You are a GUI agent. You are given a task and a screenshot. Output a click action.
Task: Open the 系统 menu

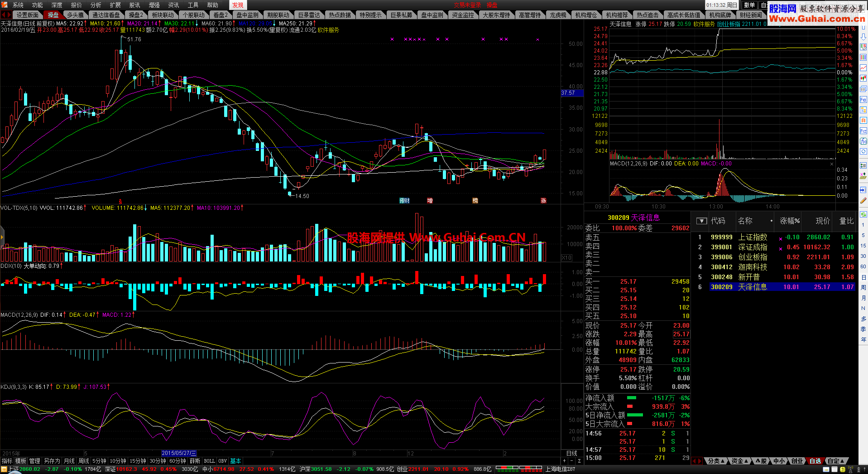tap(18, 5)
